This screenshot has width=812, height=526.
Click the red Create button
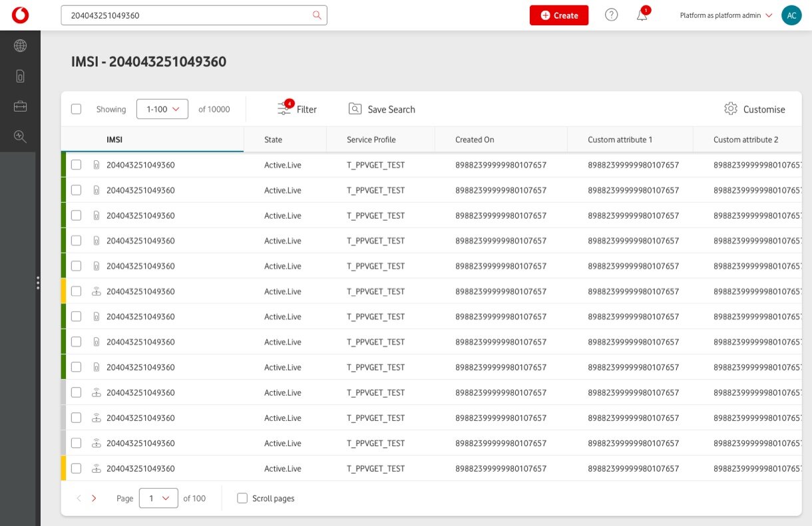point(559,15)
